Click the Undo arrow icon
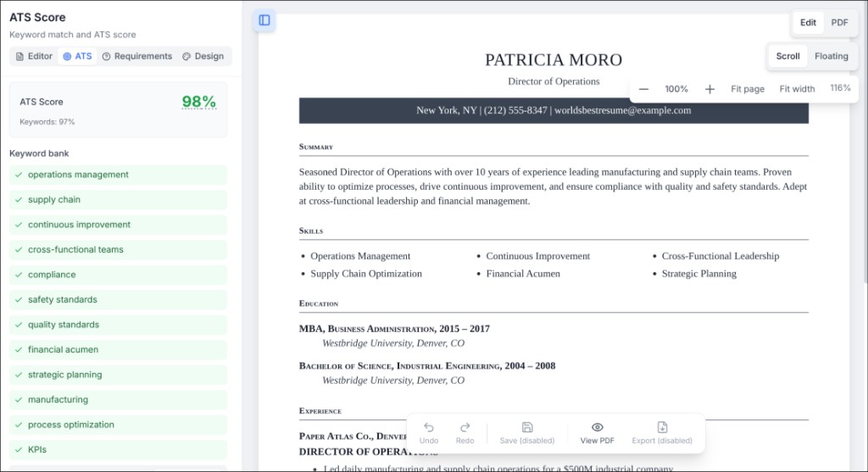 (x=428, y=427)
